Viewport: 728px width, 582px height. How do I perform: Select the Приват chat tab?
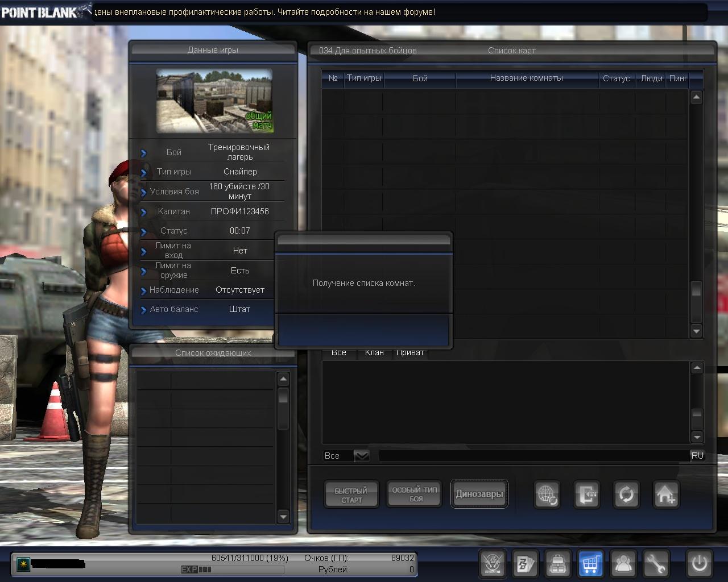pos(410,353)
